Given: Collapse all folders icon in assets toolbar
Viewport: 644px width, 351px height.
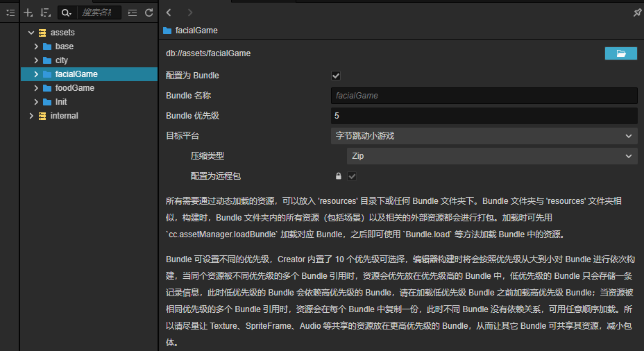Looking at the screenshot, I should point(133,12).
